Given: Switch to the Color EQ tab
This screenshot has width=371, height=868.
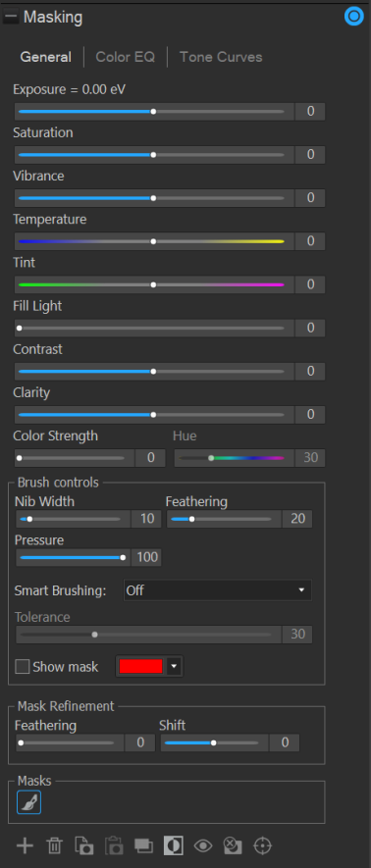Looking at the screenshot, I should (x=126, y=57).
